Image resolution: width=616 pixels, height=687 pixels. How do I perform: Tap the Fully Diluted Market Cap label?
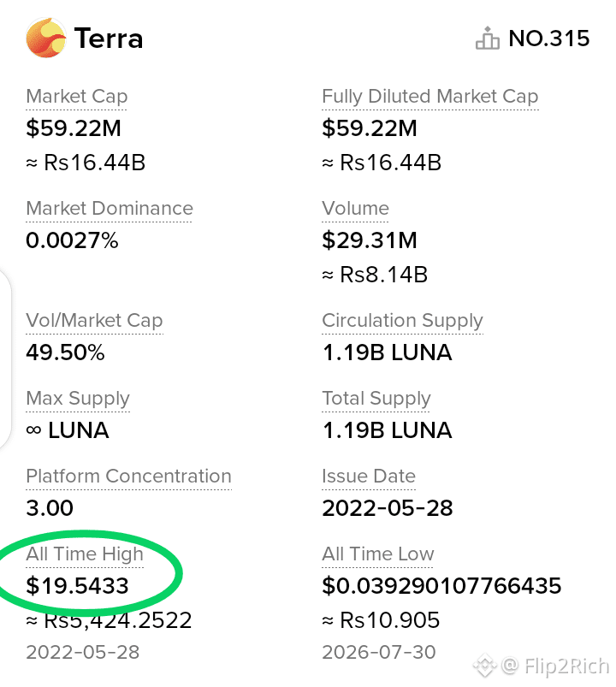coord(429,97)
